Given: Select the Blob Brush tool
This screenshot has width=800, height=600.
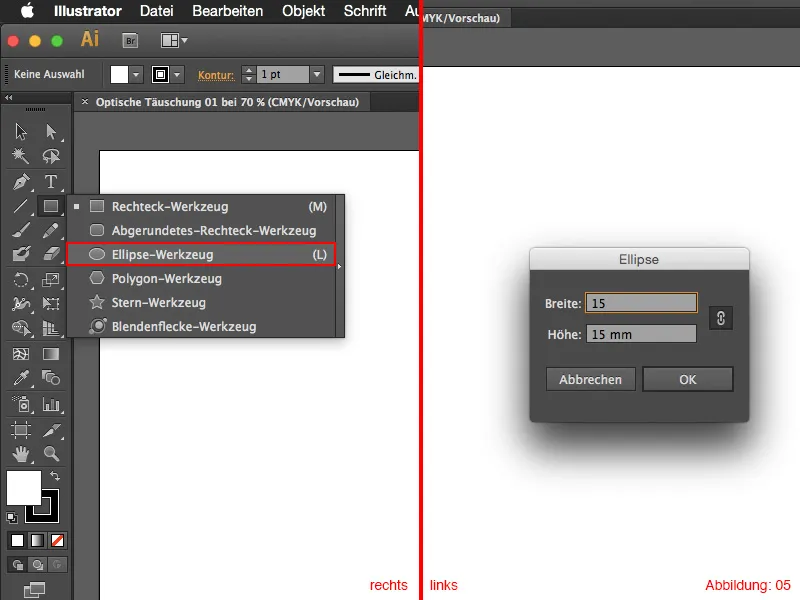Looking at the screenshot, I should [x=21, y=254].
